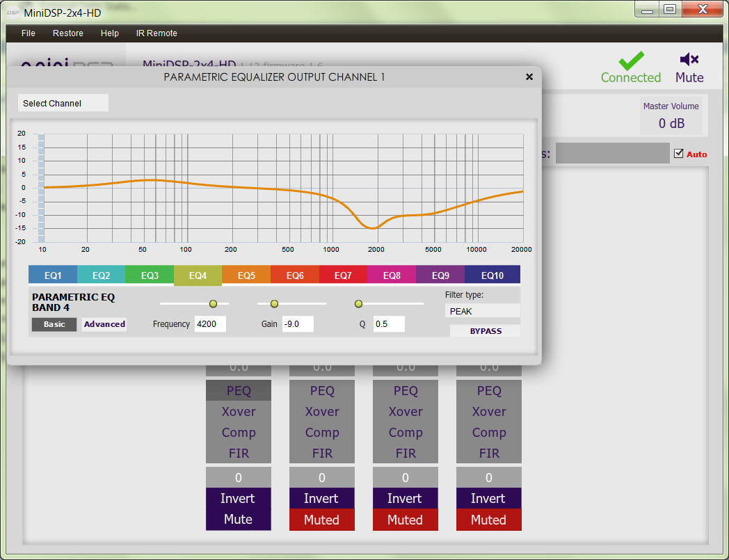
Task: Click the Gain input field showing -9.0
Action: coord(298,323)
